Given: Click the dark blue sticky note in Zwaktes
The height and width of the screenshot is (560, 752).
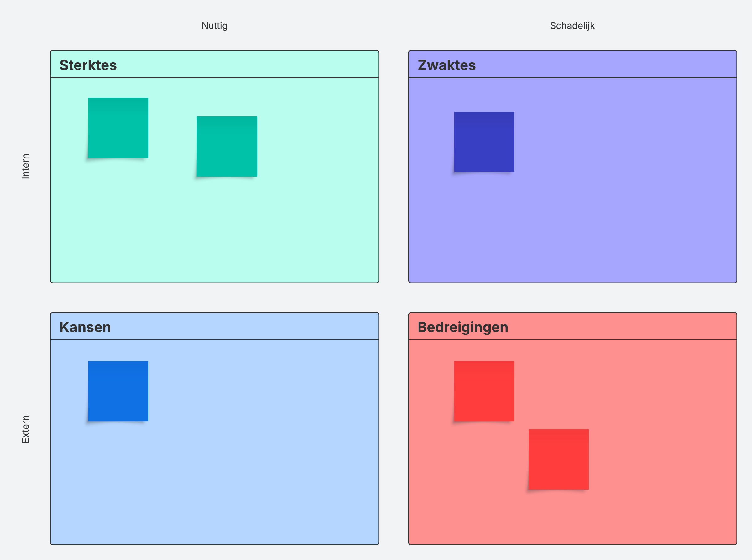Looking at the screenshot, I should click(x=484, y=142).
